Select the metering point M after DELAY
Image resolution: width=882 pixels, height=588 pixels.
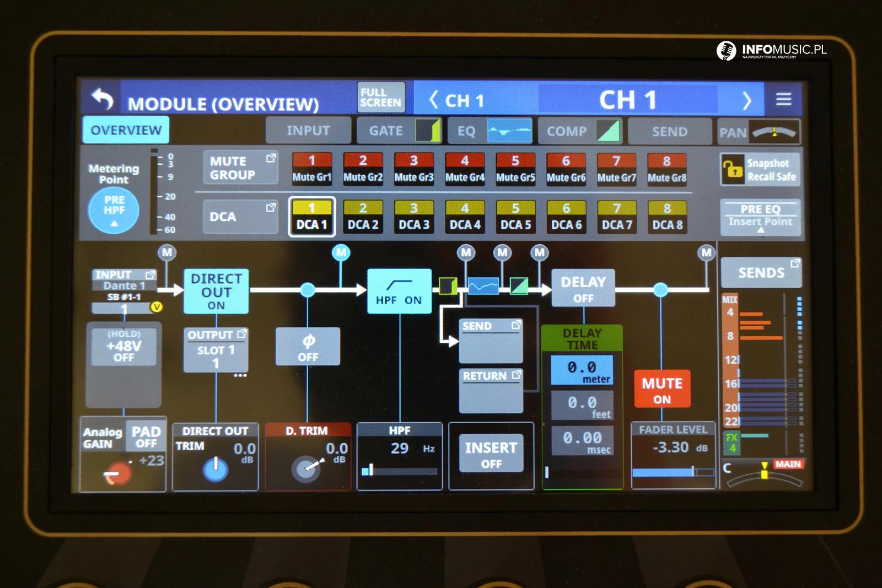coord(706,253)
